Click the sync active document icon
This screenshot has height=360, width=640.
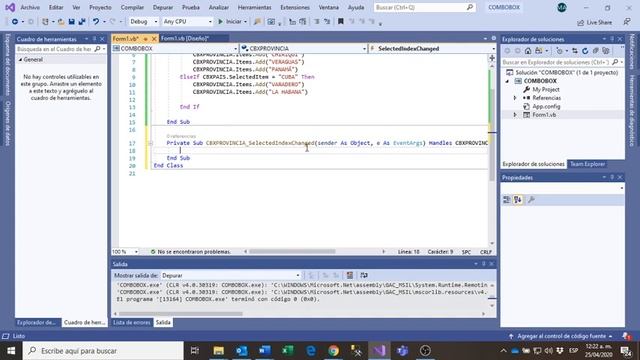(x=575, y=51)
